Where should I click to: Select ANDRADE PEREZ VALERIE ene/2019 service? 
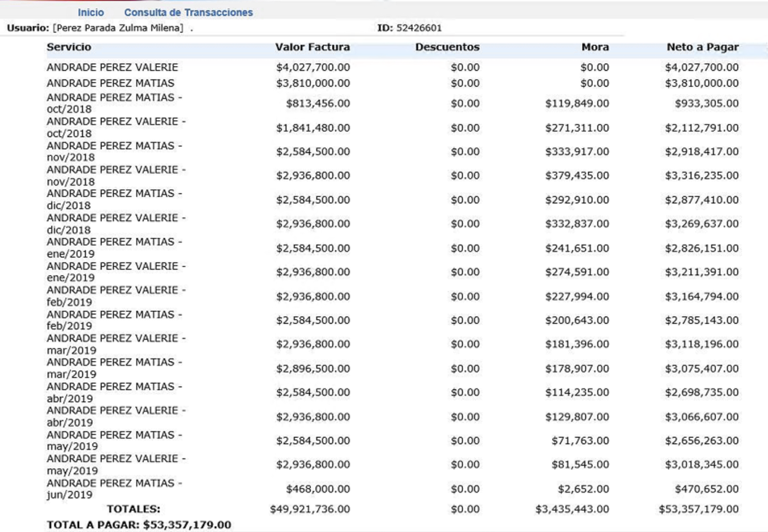click(116, 272)
